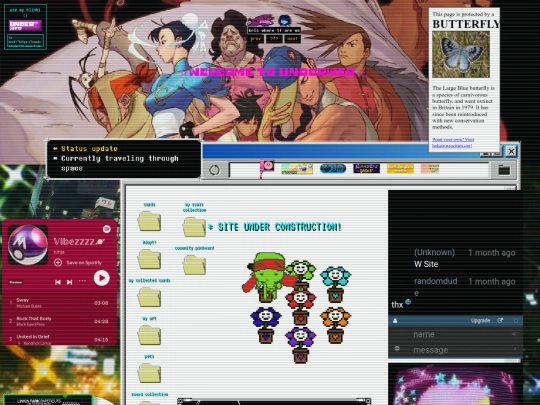Screen dimensions: 540x405
Task: Click the Master Ball playlist cover
Action: coord(28,245)
